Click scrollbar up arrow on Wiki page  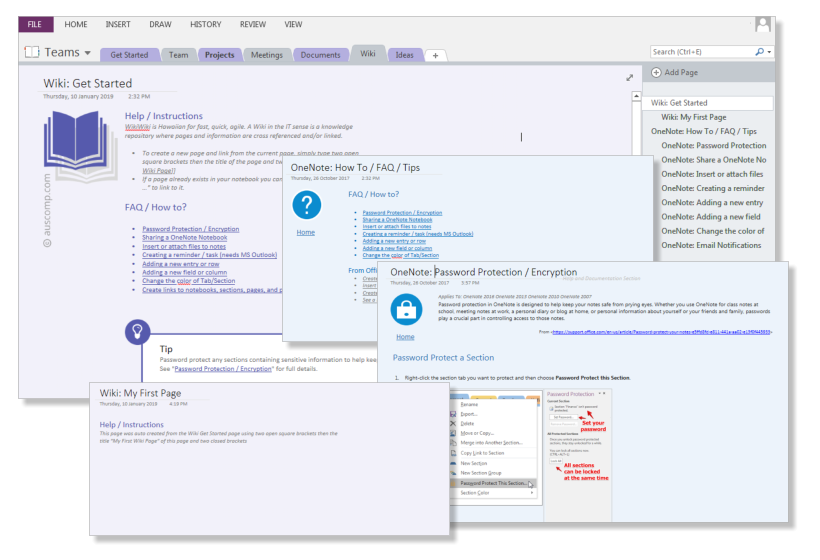(636, 96)
